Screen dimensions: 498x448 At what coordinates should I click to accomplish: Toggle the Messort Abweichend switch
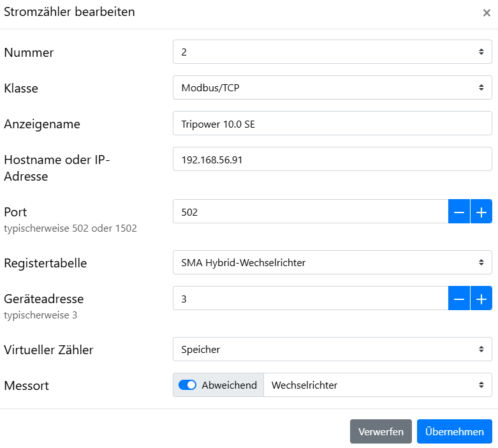187,385
